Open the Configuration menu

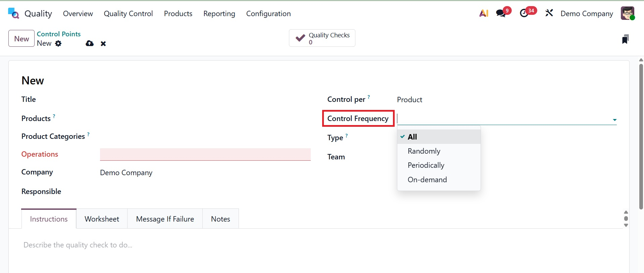point(268,14)
